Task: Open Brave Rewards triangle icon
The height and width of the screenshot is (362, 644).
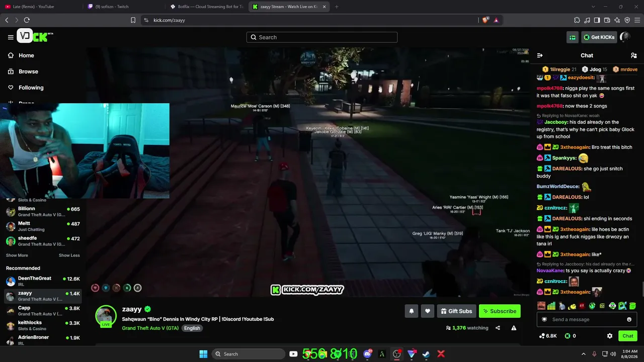Action: (496, 20)
